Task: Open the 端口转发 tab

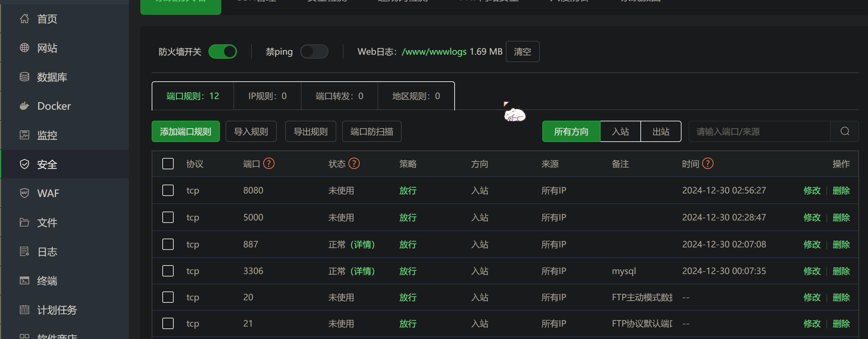Action: click(339, 96)
